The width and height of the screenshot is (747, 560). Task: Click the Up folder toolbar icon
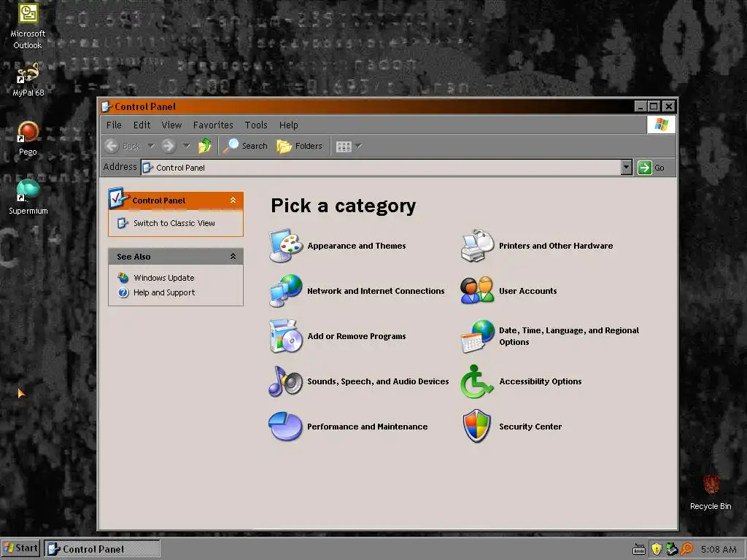coord(205,146)
